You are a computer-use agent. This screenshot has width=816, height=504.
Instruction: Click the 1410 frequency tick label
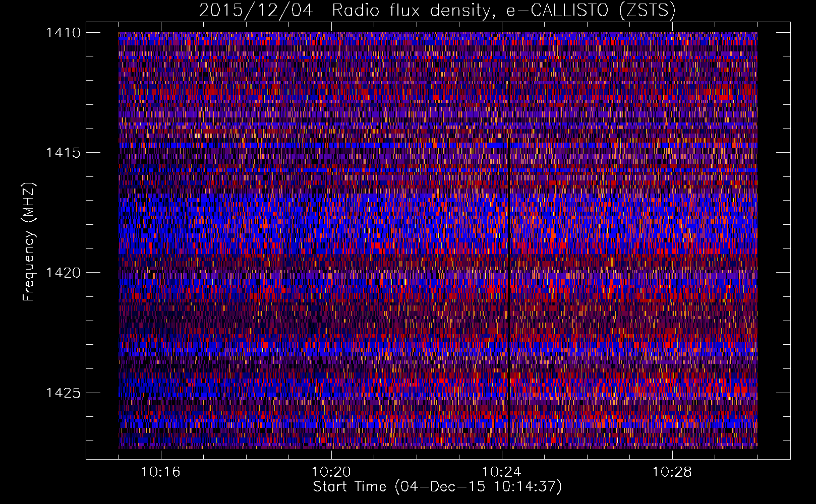64,33
